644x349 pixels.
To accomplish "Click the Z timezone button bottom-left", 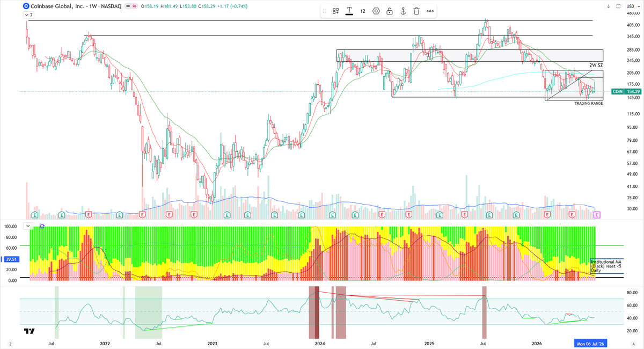I will (x=10, y=343).
